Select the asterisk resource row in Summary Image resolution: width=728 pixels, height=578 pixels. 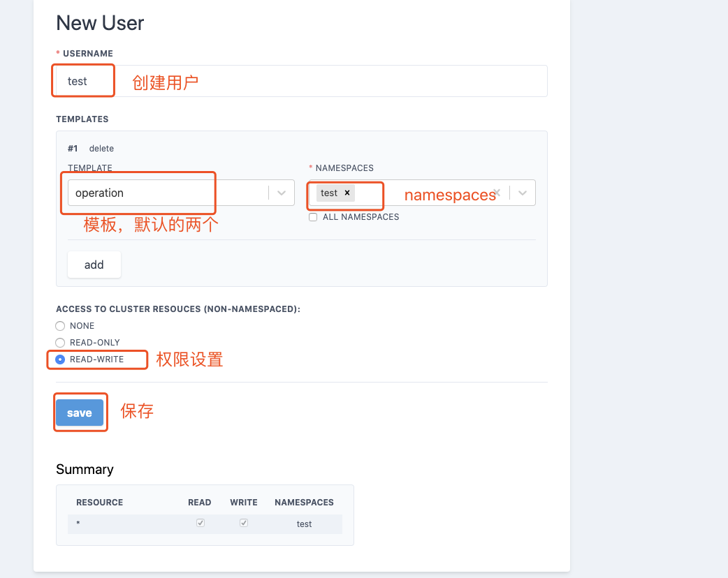78,524
